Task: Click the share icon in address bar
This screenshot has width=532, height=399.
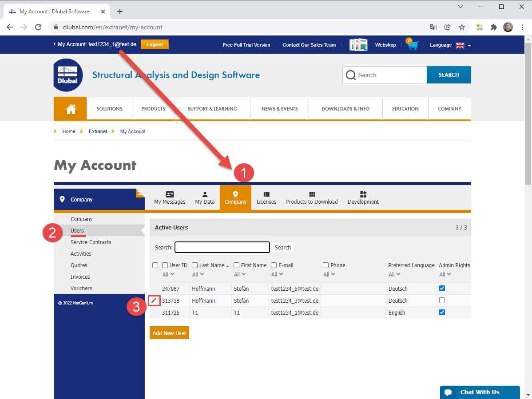Action: point(448,27)
